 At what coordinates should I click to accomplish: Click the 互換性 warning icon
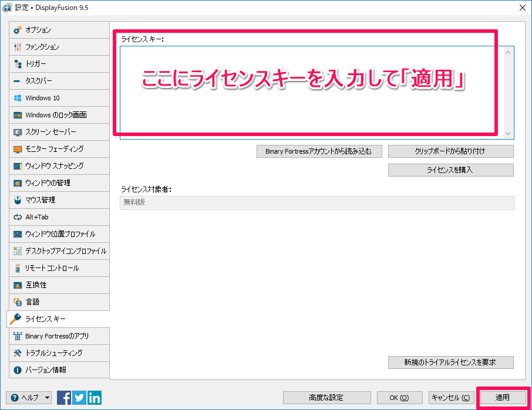(18, 285)
